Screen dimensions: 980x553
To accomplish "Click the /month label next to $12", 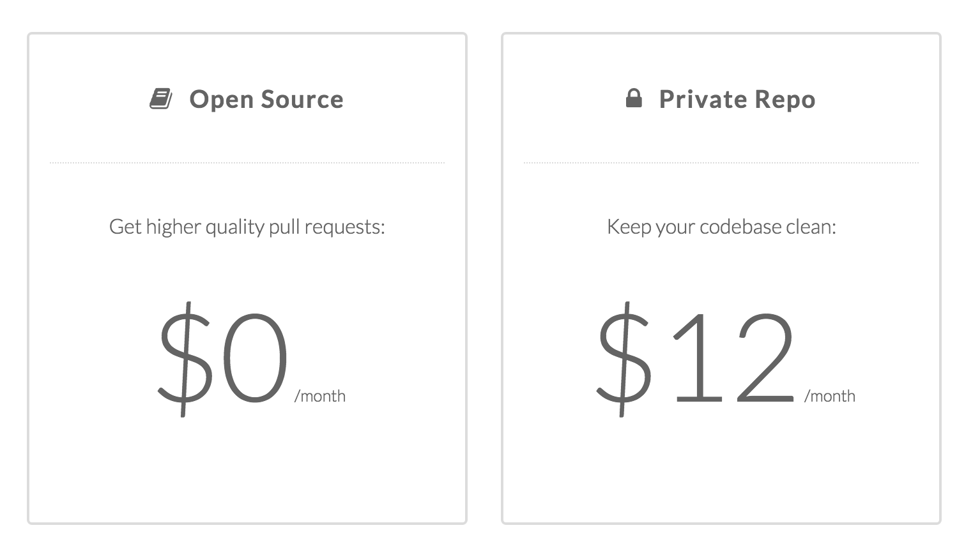I will coord(829,396).
